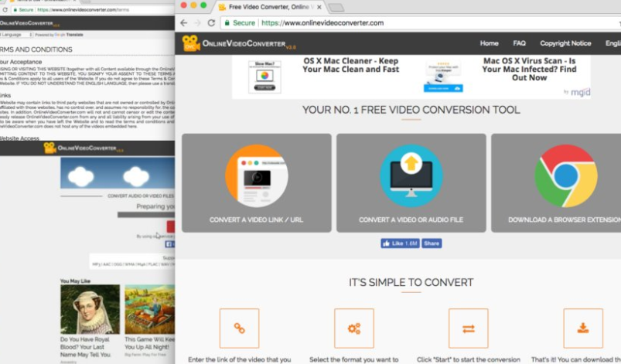Open the Copyright Notice page

pyautogui.click(x=565, y=43)
